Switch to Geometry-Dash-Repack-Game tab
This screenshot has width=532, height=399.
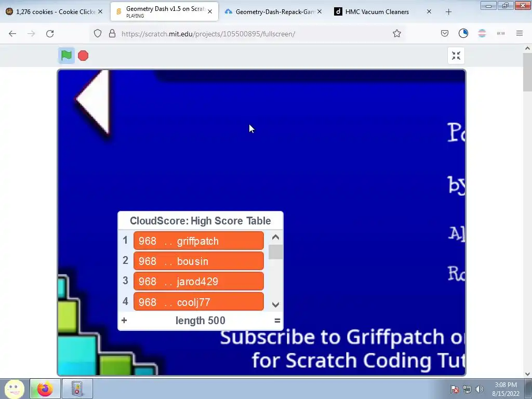pos(274,11)
